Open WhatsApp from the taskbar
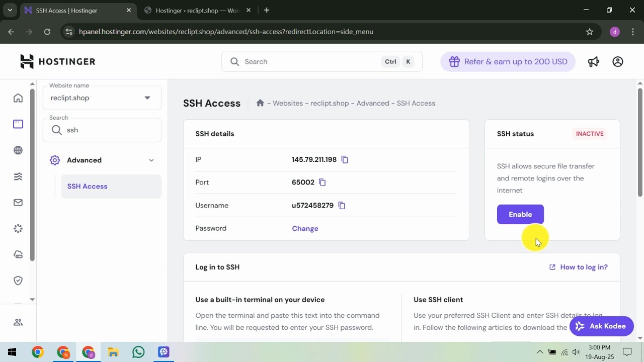This screenshot has width=644, height=362. pyautogui.click(x=138, y=352)
